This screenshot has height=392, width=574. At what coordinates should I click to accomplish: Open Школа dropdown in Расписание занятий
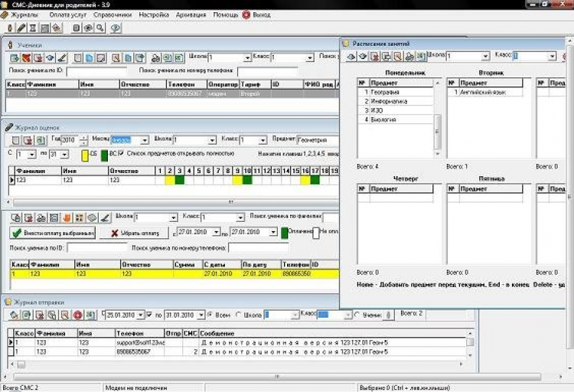(x=485, y=57)
